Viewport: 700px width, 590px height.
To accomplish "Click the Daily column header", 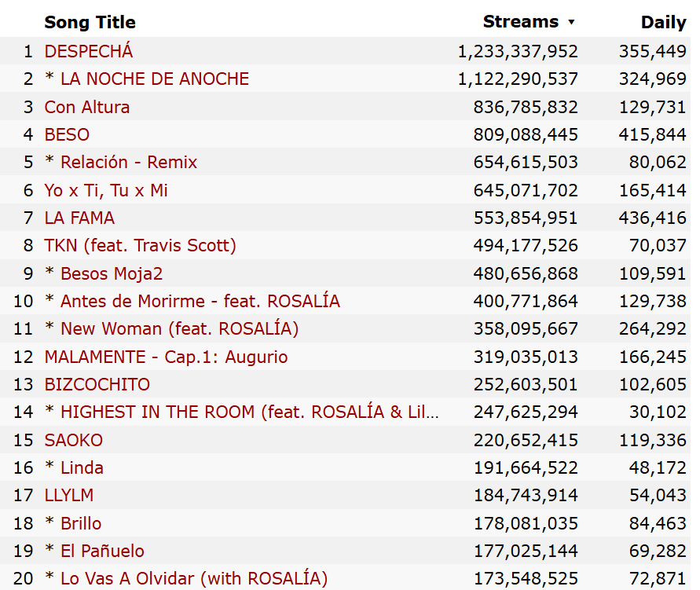I will point(663,22).
